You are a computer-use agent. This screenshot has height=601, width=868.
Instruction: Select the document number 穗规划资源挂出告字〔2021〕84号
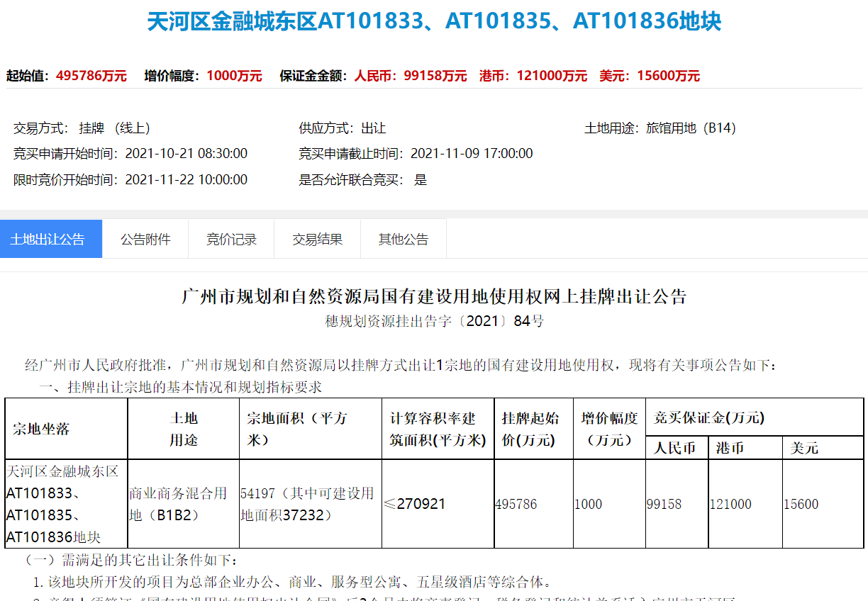click(434, 321)
